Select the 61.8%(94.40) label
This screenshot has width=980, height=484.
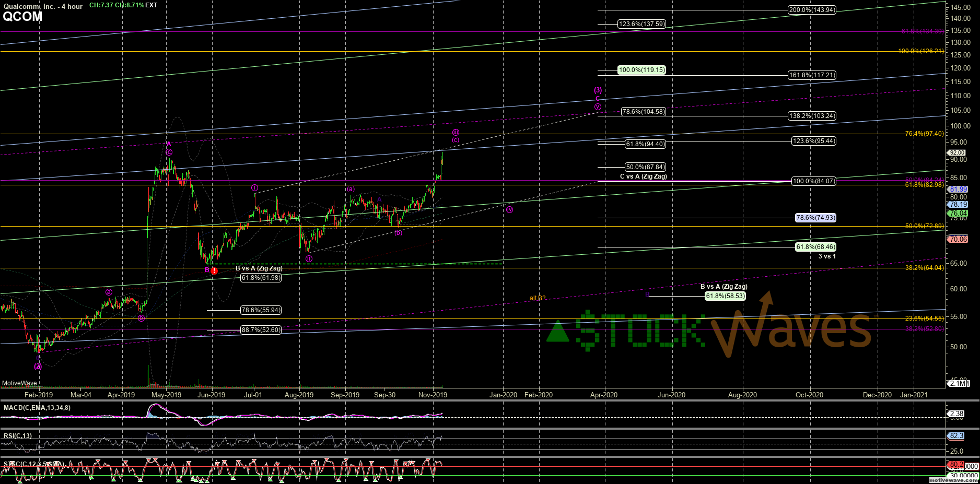646,144
